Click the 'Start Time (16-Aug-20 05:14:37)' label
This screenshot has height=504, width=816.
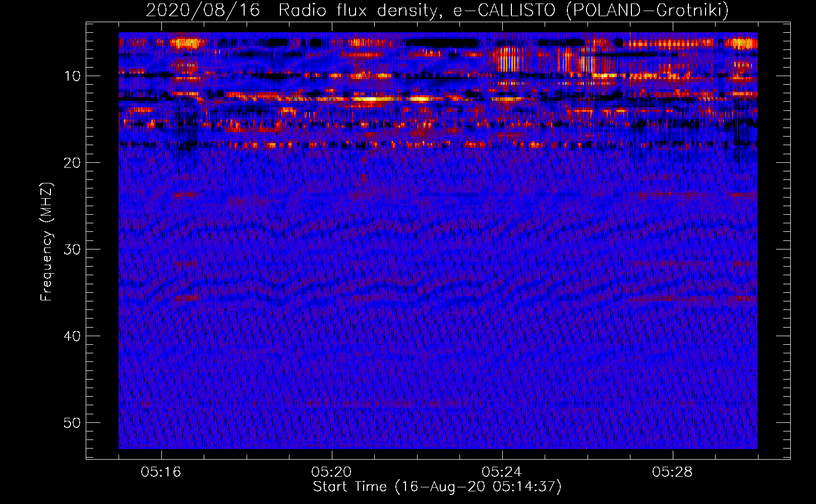pos(437,487)
